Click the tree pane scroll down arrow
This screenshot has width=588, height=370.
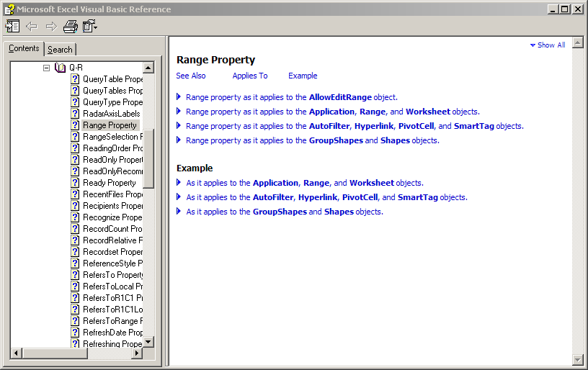click(148, 342)
